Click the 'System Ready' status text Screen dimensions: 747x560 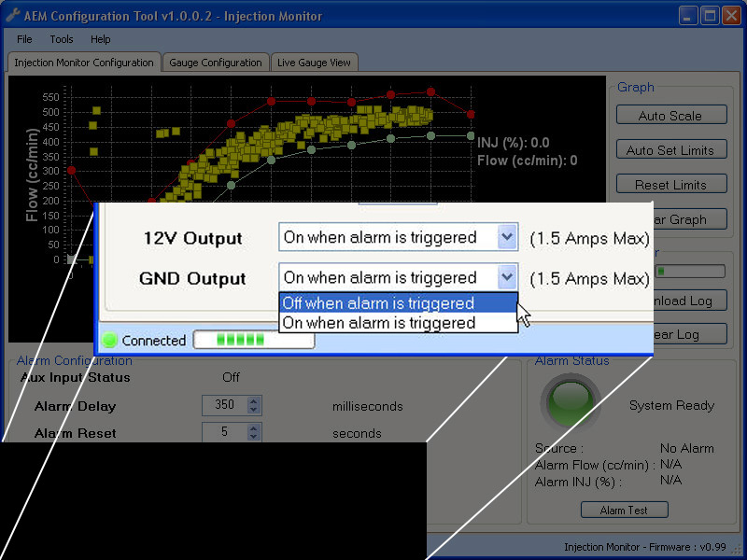(x=671, y=406)
